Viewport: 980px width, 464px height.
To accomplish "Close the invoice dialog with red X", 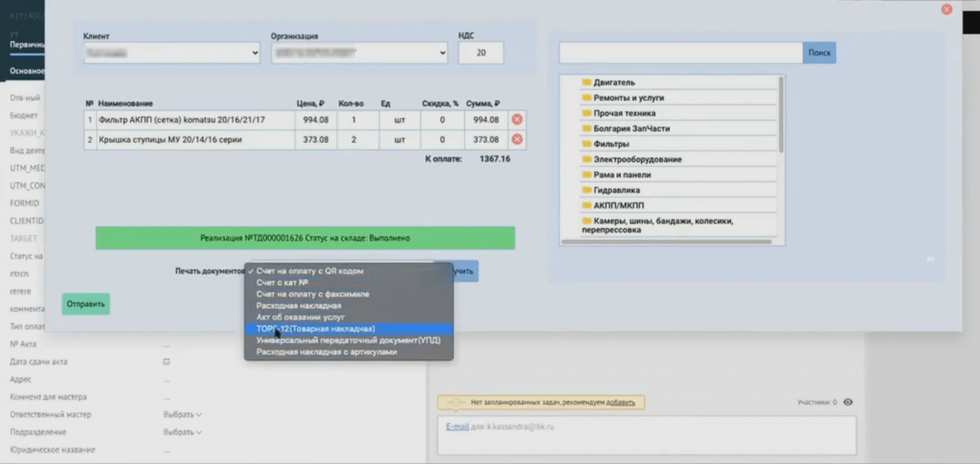I will tap(946, 10).
